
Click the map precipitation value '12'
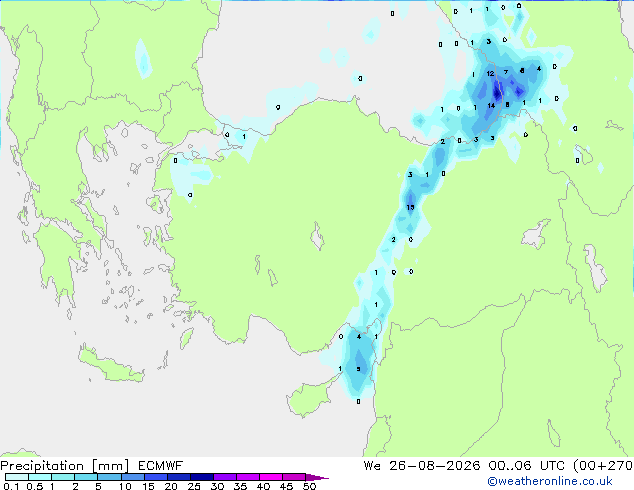pos(490,74)
